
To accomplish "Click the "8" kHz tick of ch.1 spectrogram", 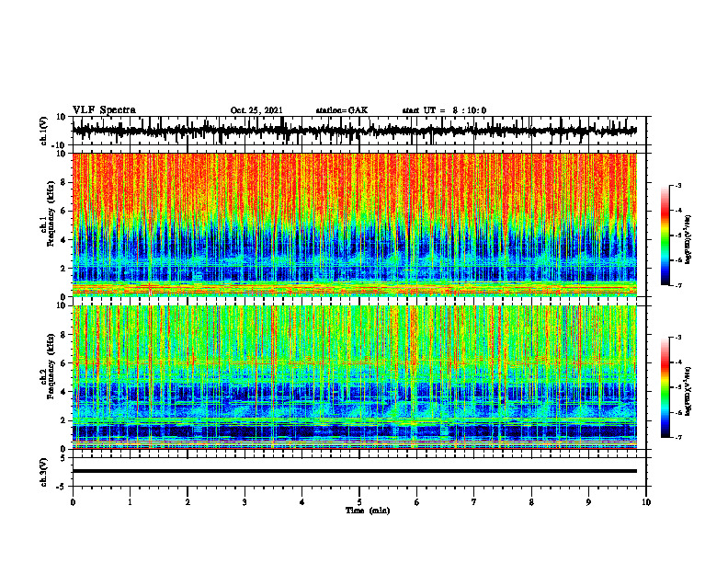I will click(63, 182).
